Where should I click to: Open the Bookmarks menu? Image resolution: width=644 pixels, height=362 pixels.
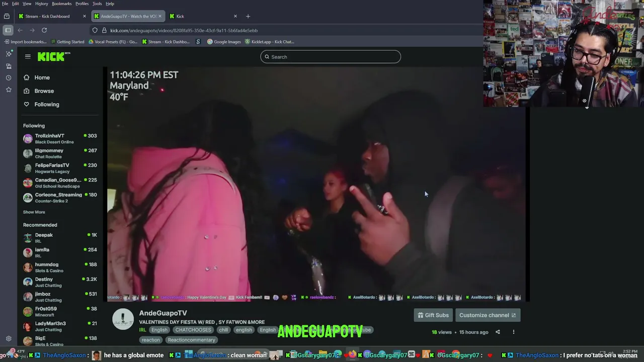(62, 4)
